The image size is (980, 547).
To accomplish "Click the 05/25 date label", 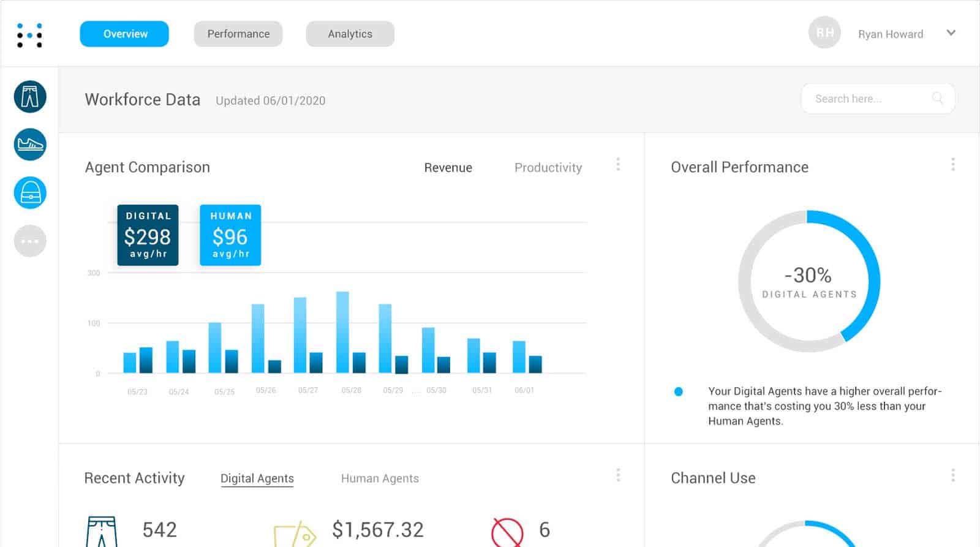I will pos(224,392).
